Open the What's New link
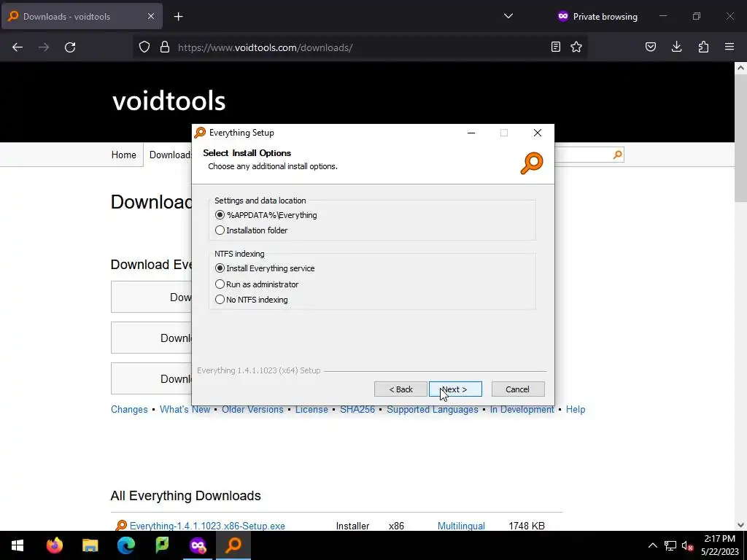This screenshot has width=747, height=560. point(185,410)
